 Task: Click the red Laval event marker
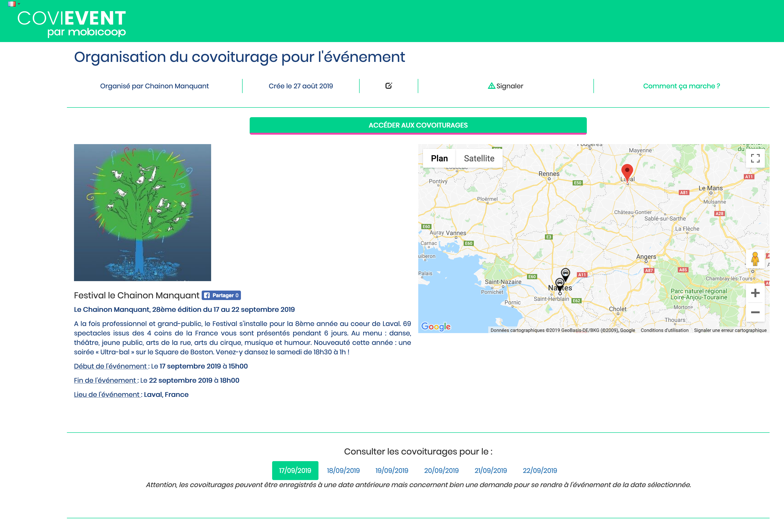(627, 173)
